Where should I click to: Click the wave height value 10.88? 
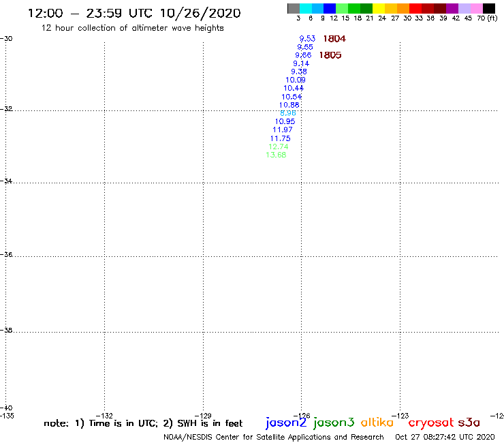tap(289, 105)
